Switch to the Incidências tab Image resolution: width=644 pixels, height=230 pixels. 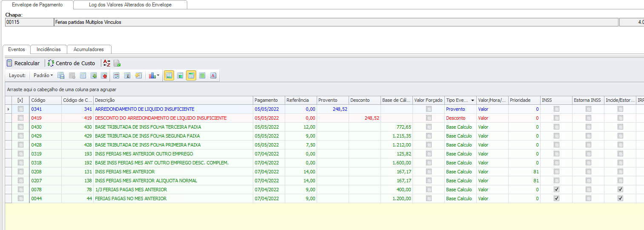tap(49, 49)
